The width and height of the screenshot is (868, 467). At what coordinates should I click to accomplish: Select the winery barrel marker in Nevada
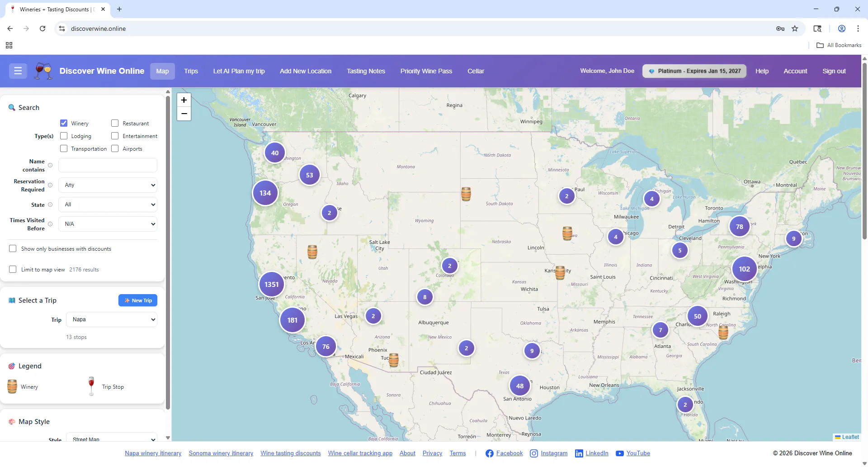[312, 252]
